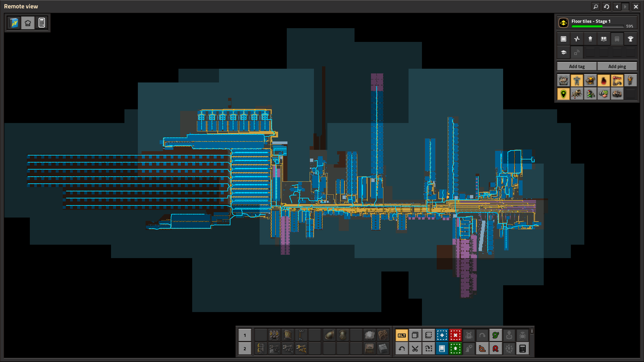This screenshot has height=362, width=644.
Task: Toggle map tags pin overlay
Action: point(563,94)
